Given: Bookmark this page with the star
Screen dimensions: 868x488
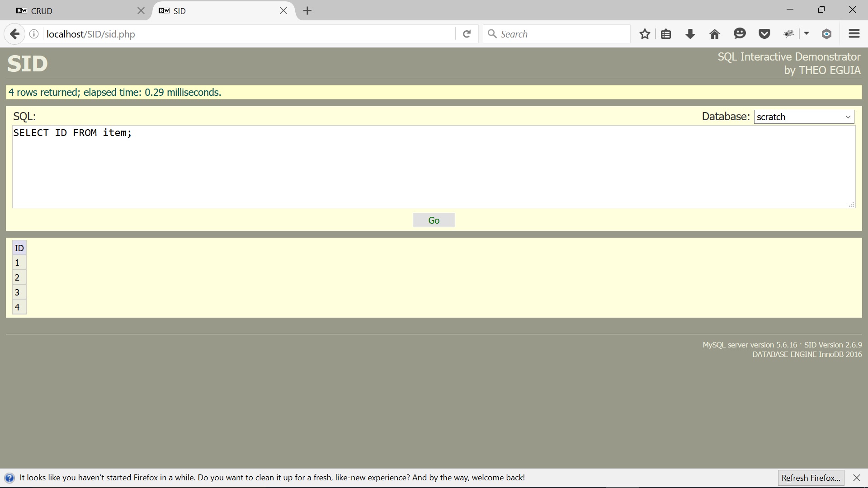Looking at the screenshot, I should point(645,34).
